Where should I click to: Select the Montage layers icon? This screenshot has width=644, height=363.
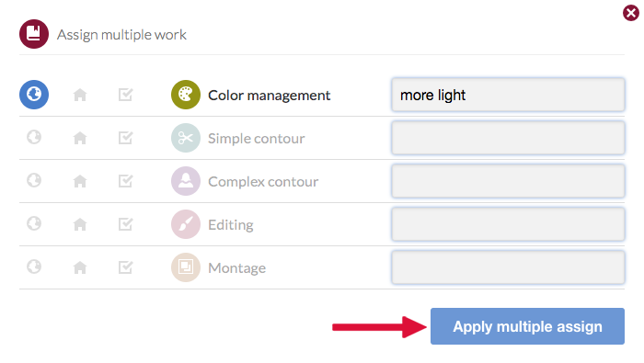[186, 267]
